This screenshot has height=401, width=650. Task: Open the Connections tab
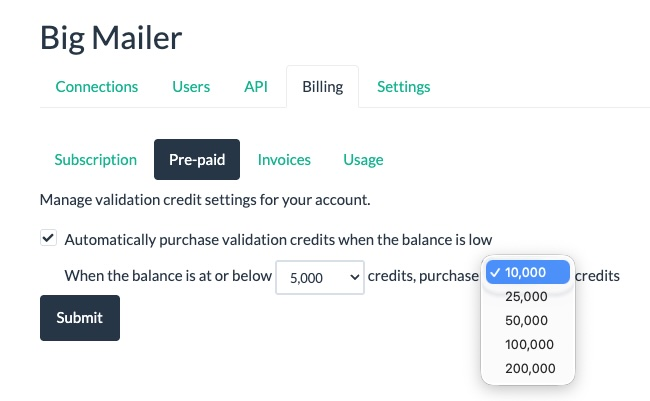97,87
